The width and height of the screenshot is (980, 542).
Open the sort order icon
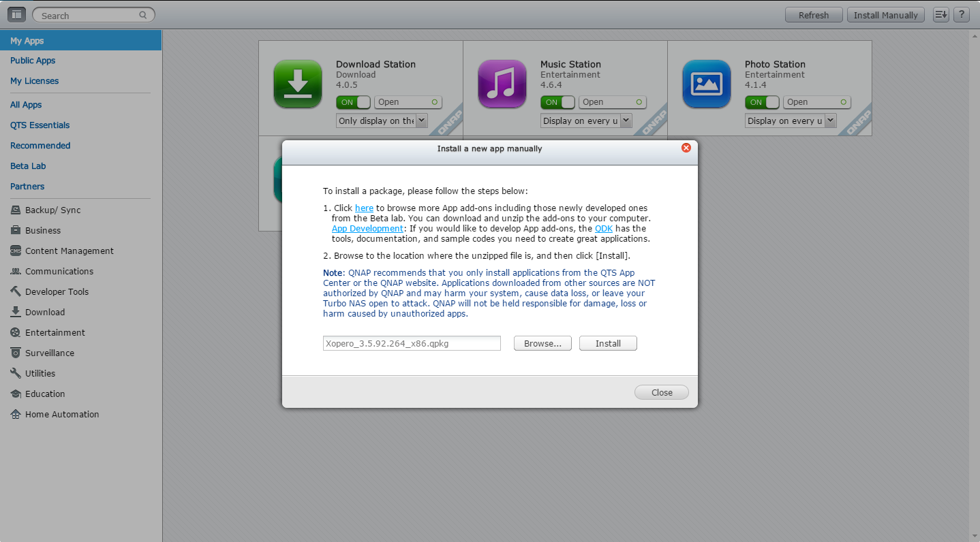[941, 14]
